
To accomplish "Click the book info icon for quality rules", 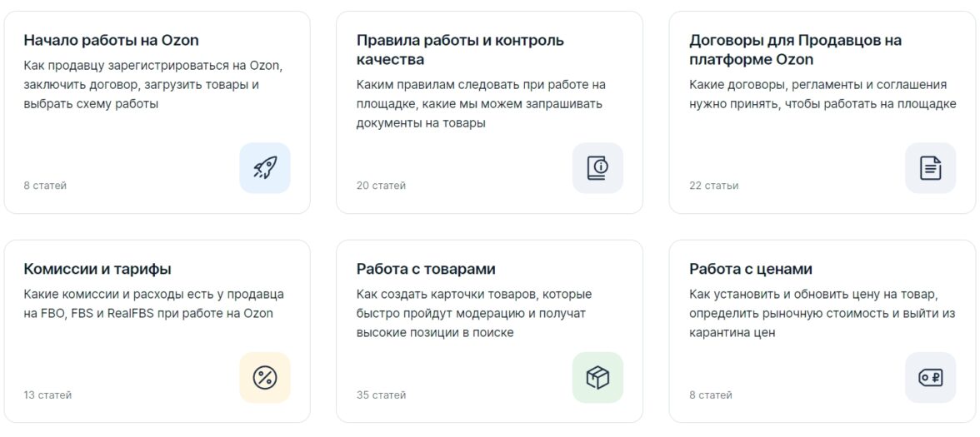I will coord(597,168).
